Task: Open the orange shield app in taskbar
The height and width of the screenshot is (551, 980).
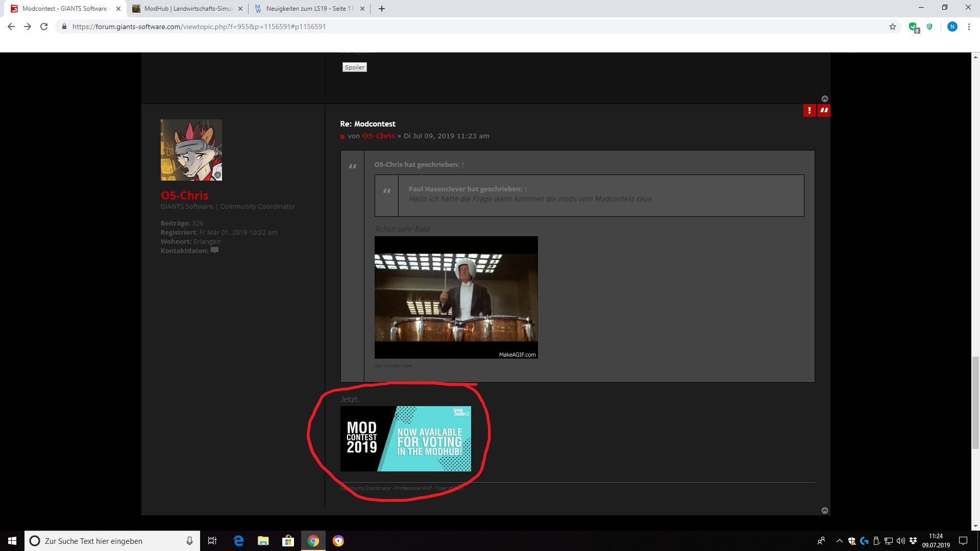Action: point(338,541)
